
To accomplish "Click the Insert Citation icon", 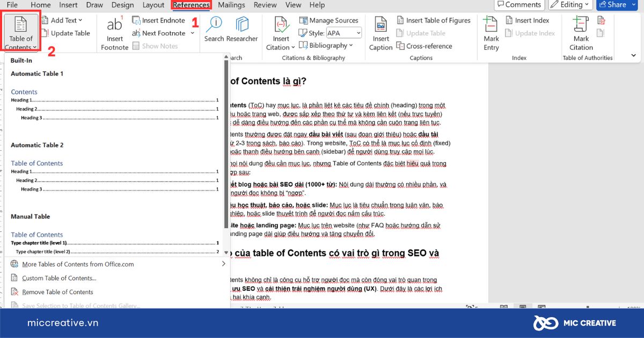I will pos(281,25).
